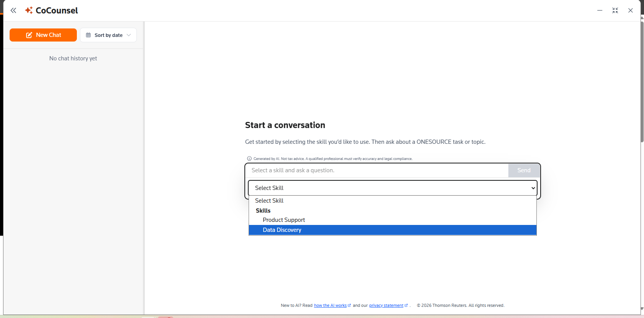The width and height of the screenshot is (644, 318).
Task: Focus the question input field
Action: 377,170
